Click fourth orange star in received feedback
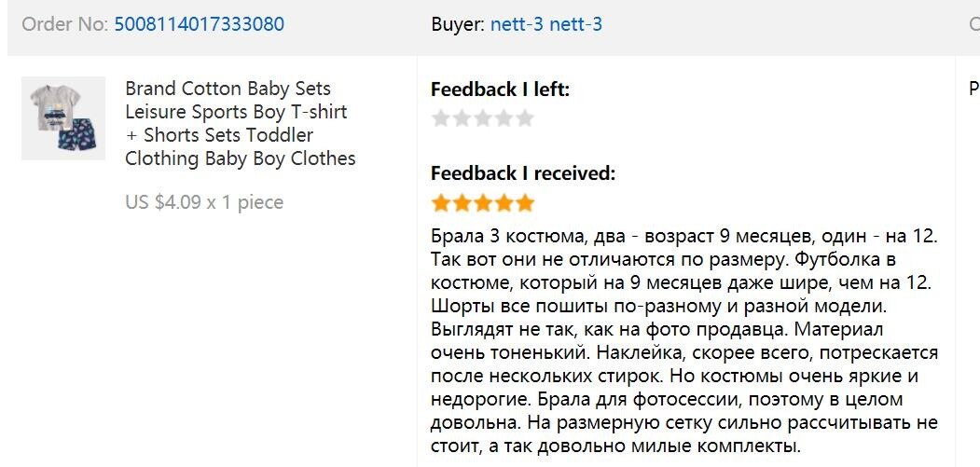 click(x=504, y=202)
